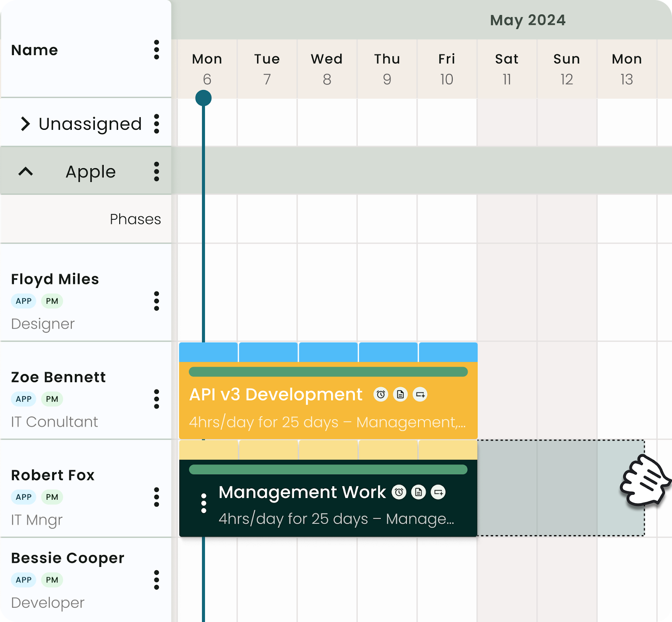Click the May 2024 header label
672x622 pixels.
527,20
